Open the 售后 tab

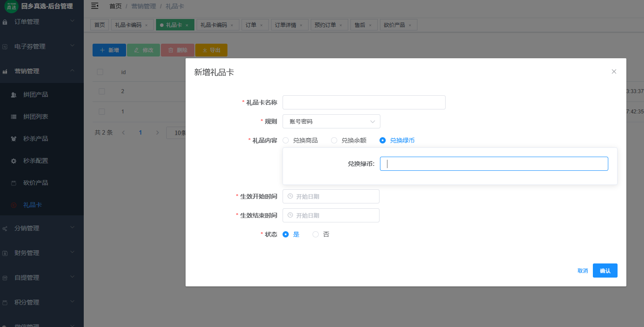pyautogui.click(x=360, y=25)
